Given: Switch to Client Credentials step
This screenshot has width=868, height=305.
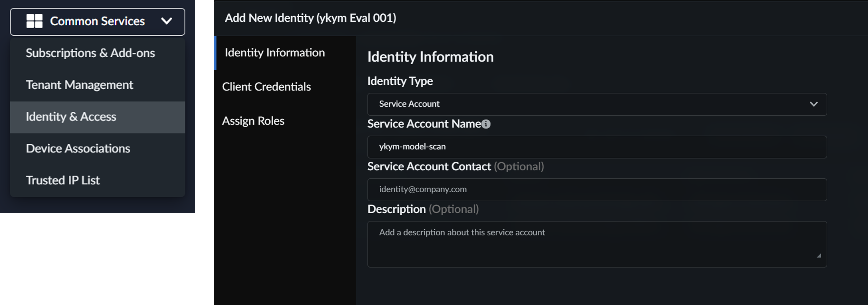Looking at the screenshot, I should click(x=266, y=87).
